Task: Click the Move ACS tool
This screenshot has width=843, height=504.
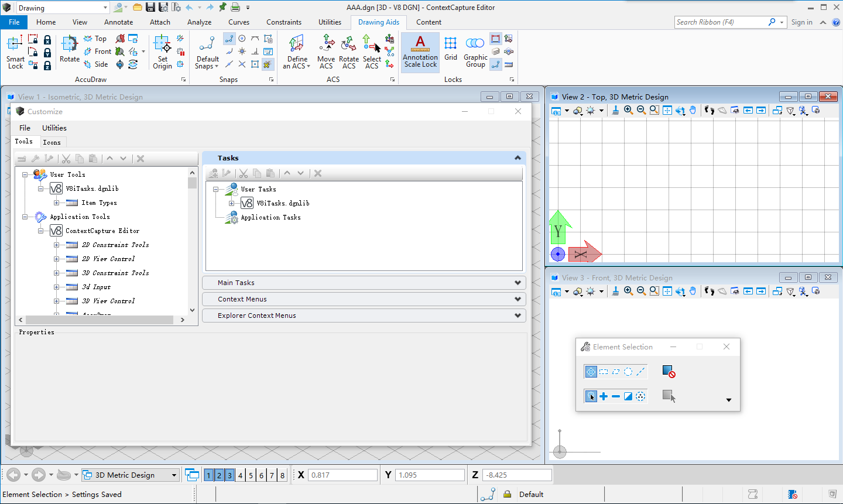Action: [326, 52]
